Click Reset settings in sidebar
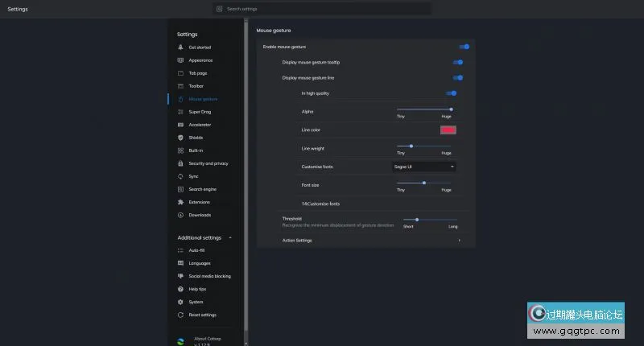The height and width of the screenshot is (346, 644). click(202, 315)
